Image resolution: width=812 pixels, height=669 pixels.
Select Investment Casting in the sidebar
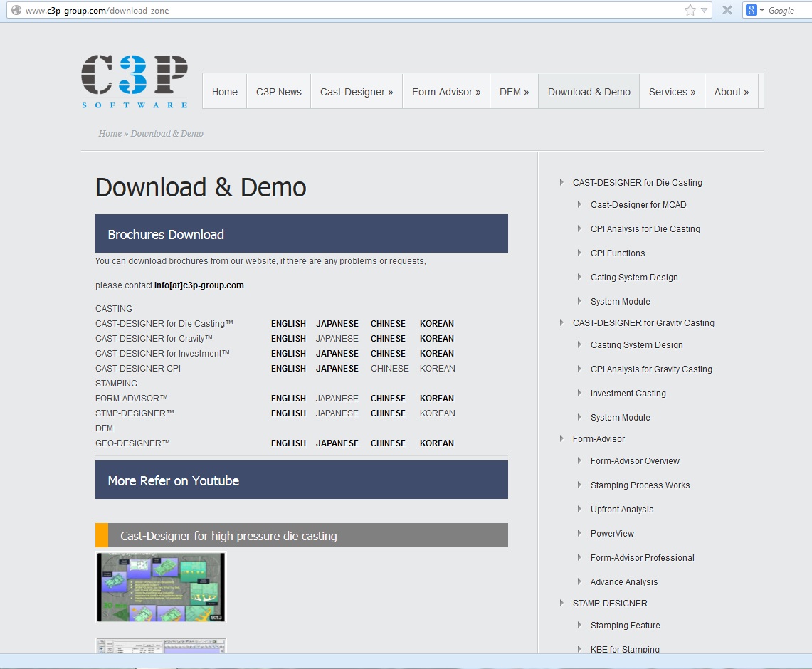[628, 394]
